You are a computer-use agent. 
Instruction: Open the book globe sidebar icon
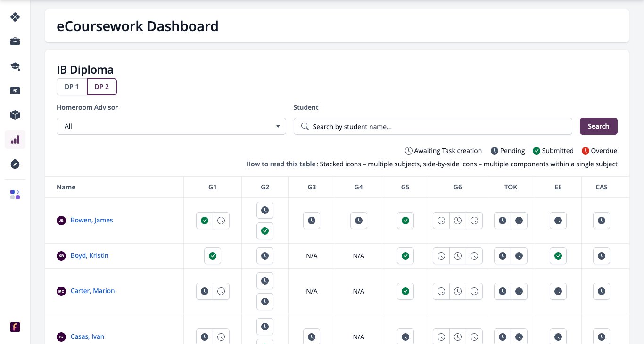point(15,90)
